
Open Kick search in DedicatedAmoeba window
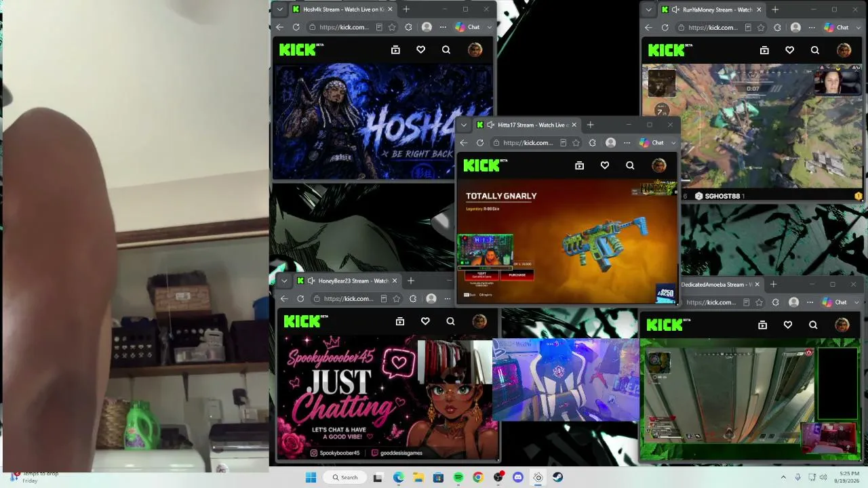click(x=812, y=325)
